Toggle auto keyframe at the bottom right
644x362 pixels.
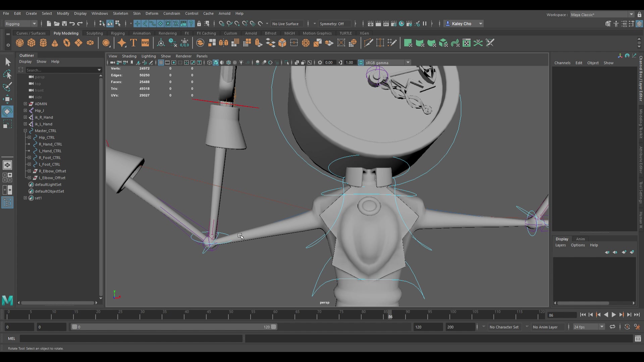click(627, 326)
